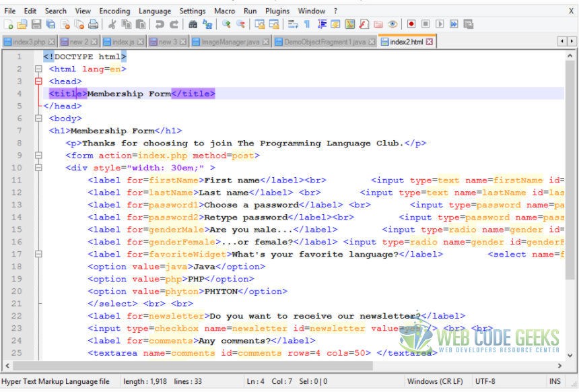
Task: Stop macro recording button
Action: (x=425, y=24)
